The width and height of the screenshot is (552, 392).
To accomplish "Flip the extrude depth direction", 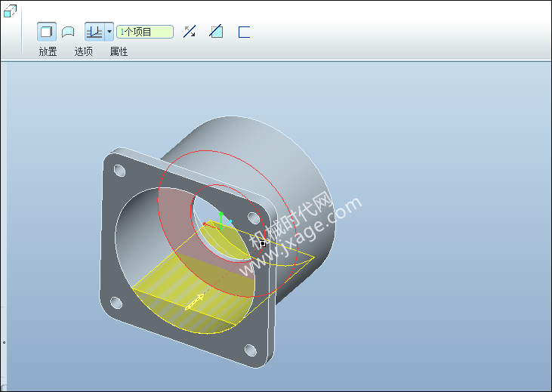I will pos(190,32).
